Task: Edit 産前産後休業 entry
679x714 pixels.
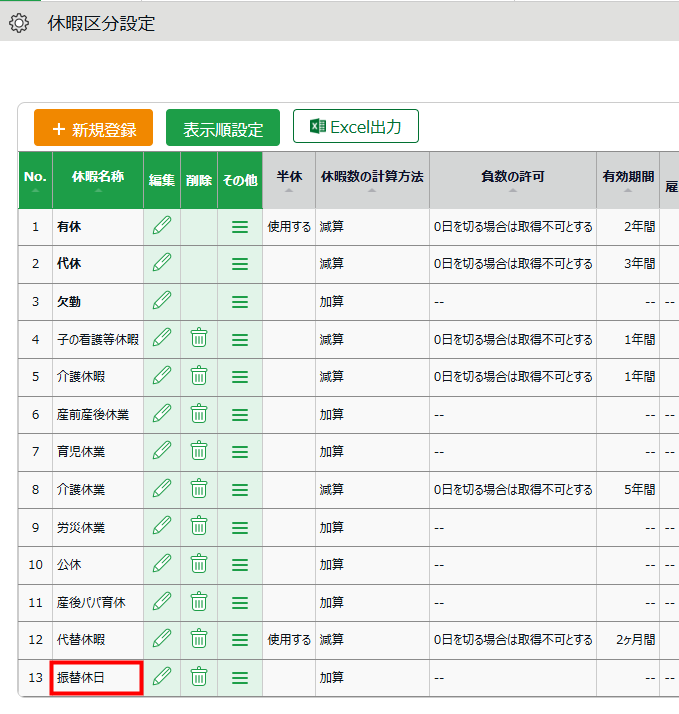Action: pos(162,414)
